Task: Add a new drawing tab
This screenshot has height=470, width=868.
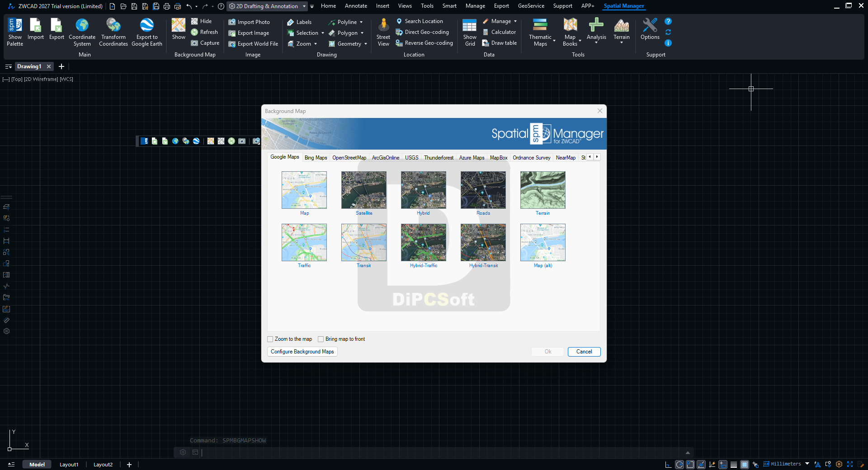Action: coord(61,66)
